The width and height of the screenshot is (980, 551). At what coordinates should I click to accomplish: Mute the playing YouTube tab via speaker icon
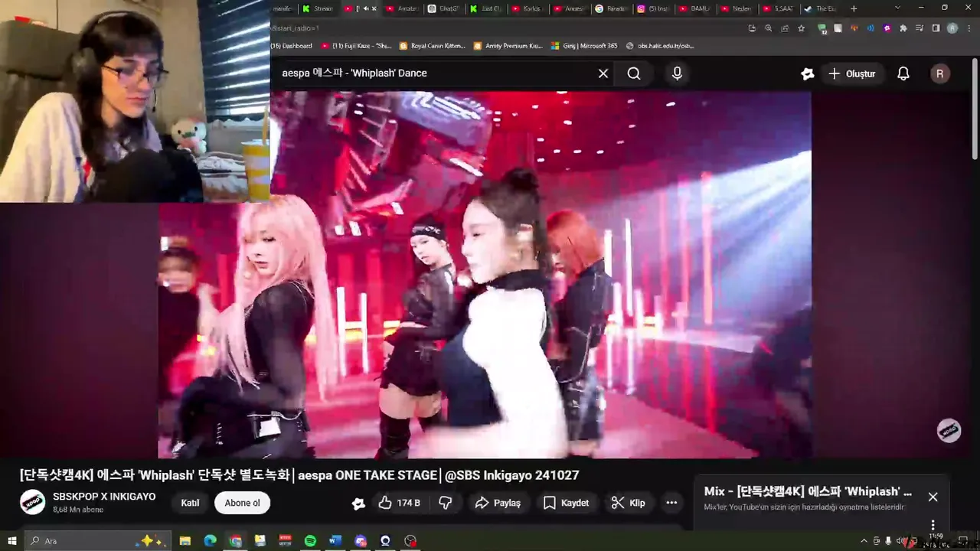pyautogui.click(x=366, y=9)
